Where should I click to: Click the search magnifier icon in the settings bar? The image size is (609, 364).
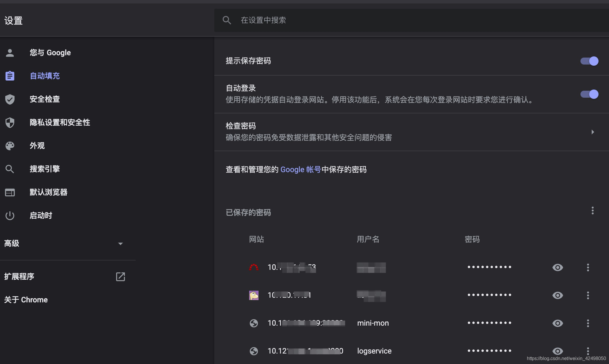[227, 20]
